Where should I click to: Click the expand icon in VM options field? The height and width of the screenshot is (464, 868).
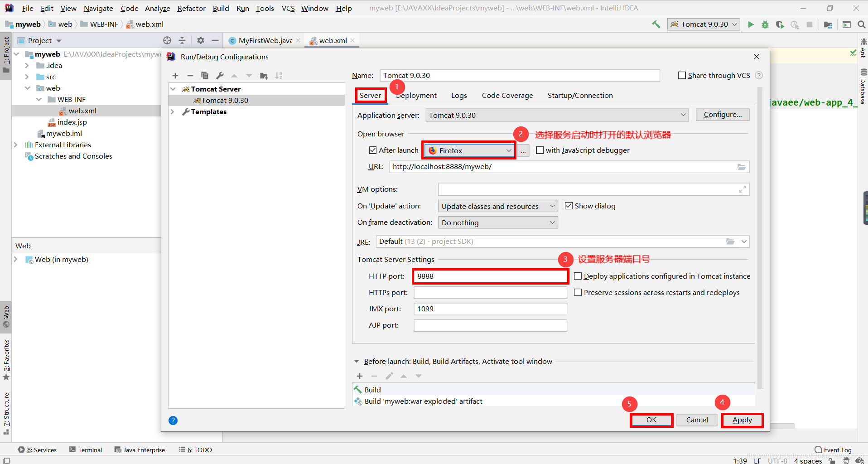click(743, 189)
